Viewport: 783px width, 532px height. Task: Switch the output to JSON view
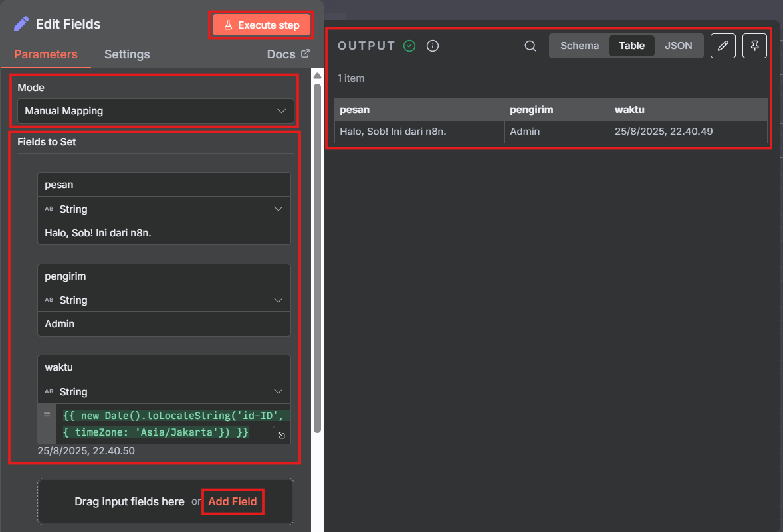coord(678,46)
